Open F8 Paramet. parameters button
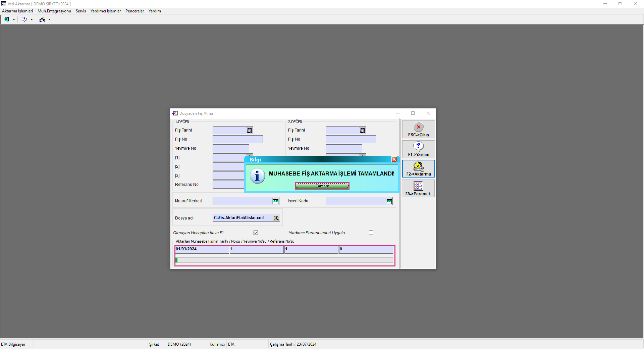The width and height of the screenshot is (644, 349). 418,189
